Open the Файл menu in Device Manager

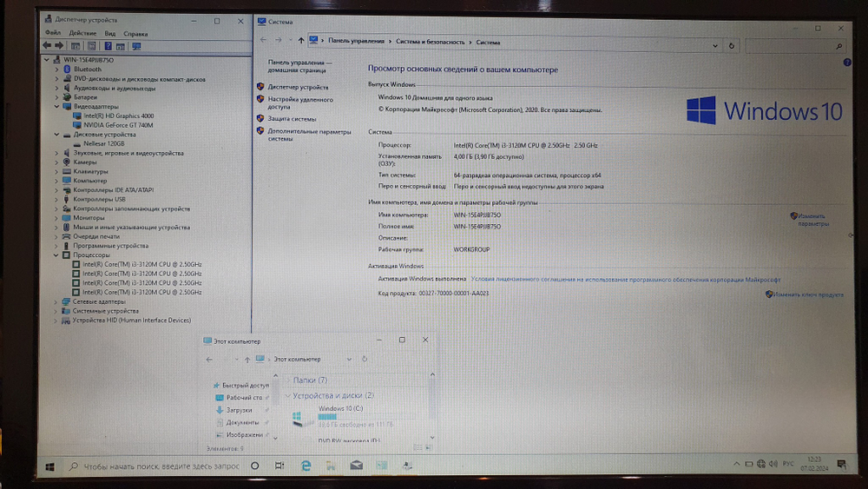coord(53,33)
